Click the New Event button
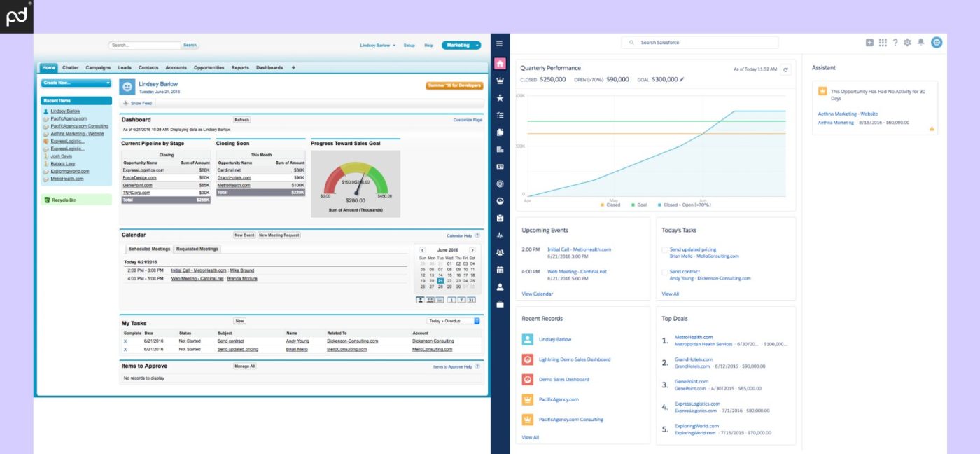 tap(244, 235)
